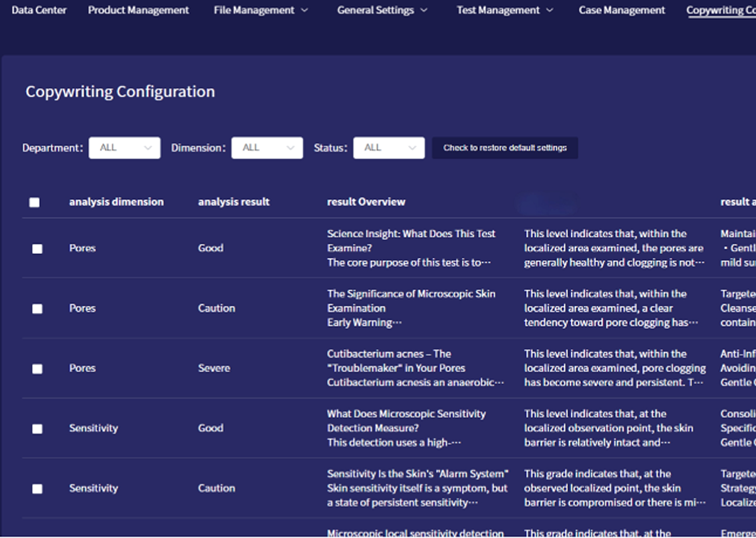Image resolution: width=756 pixels, height=538 pixels.
Task: Open the Significance of Microscopic Skin Examination text
Action: click(411, 308)
